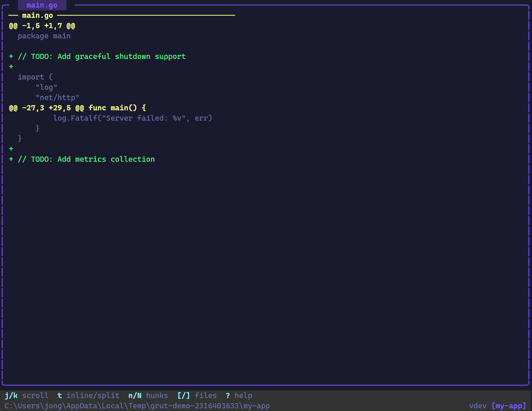
Task: Click the dash before the main.go header
Action: coord(13,15)
